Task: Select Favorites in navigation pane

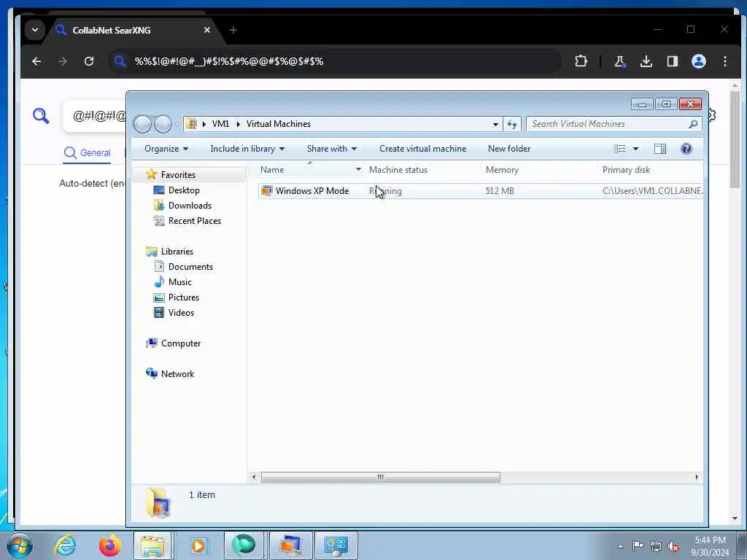Action: pos(178,175)
